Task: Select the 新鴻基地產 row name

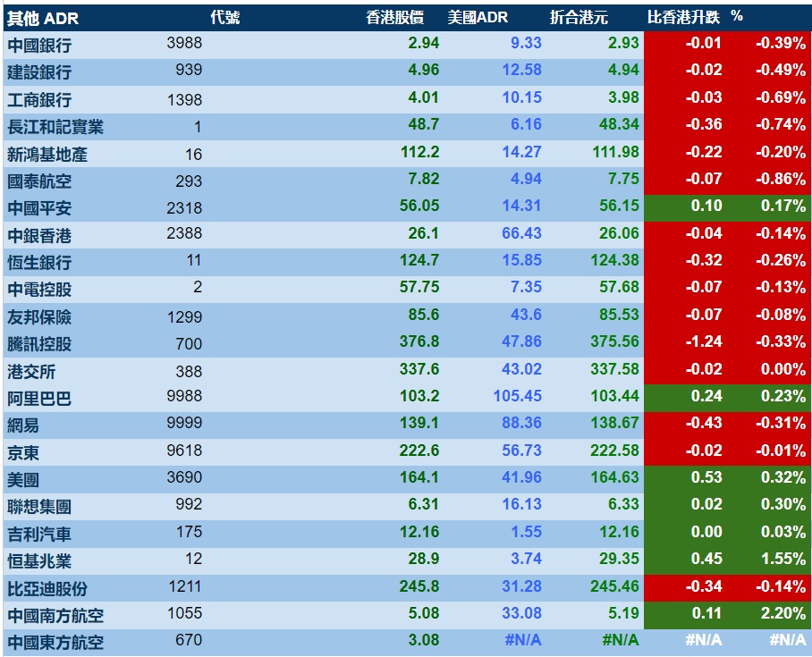Action: pos(47,155)
